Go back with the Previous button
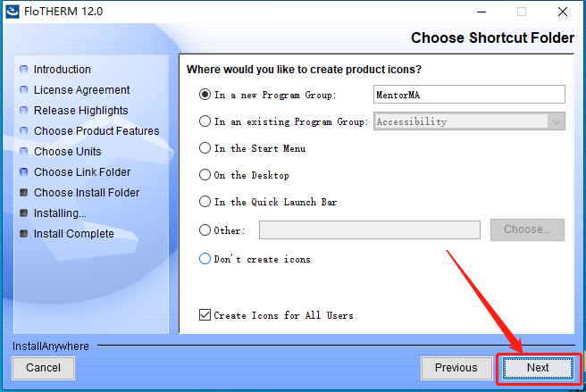 [456, 368]
